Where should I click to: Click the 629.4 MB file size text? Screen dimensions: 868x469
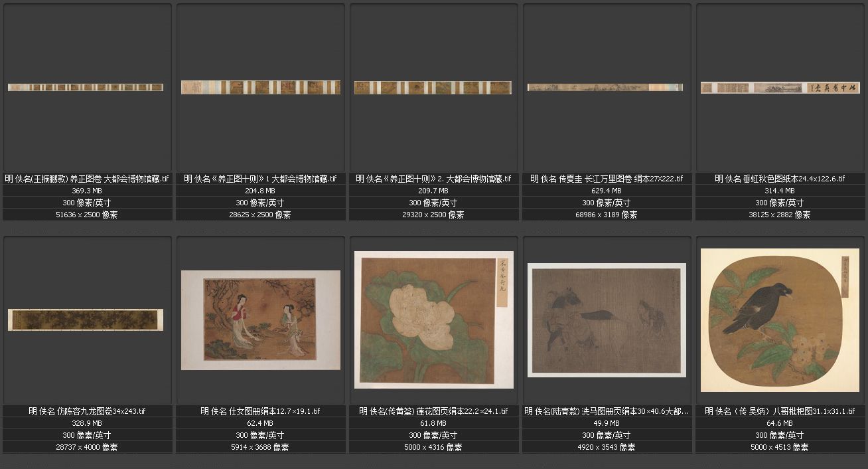tap(607, 191)
